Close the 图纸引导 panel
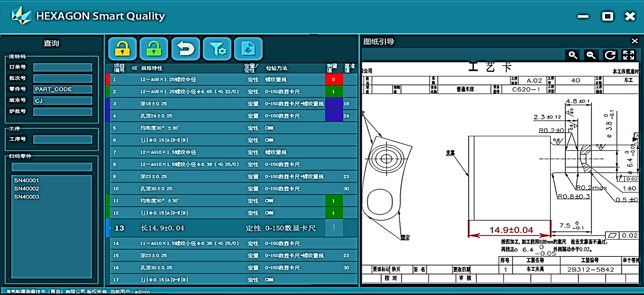Screen dimensions: 644x295 [634, 41]
